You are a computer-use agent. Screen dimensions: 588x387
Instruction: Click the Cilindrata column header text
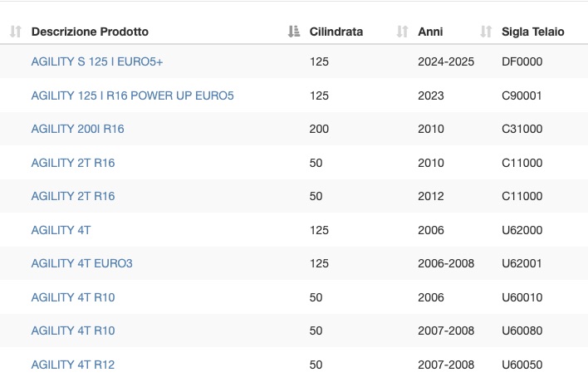tap(336, 32)
